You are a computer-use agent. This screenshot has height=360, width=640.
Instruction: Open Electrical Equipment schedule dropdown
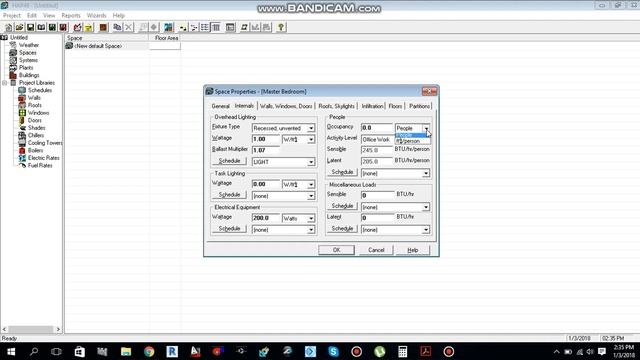(x=311, y=230)
